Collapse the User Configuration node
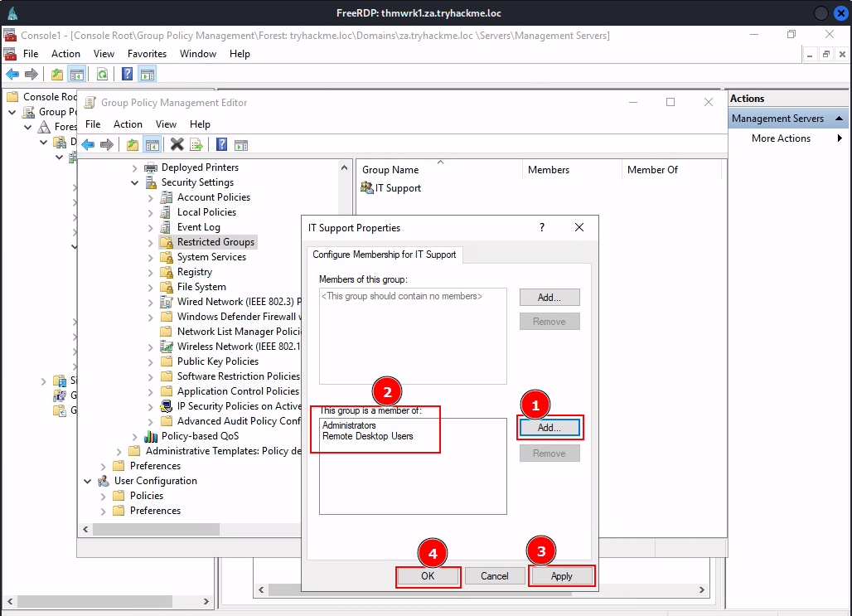This screenshot has height=616, width=852. coord(88,481)
